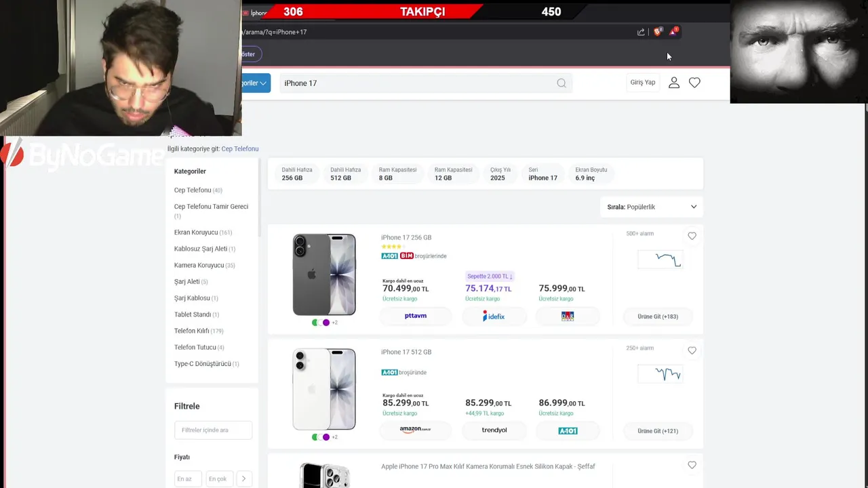Open the Kategoriler dropdown button
868x488 pixels.
[256, 83]
